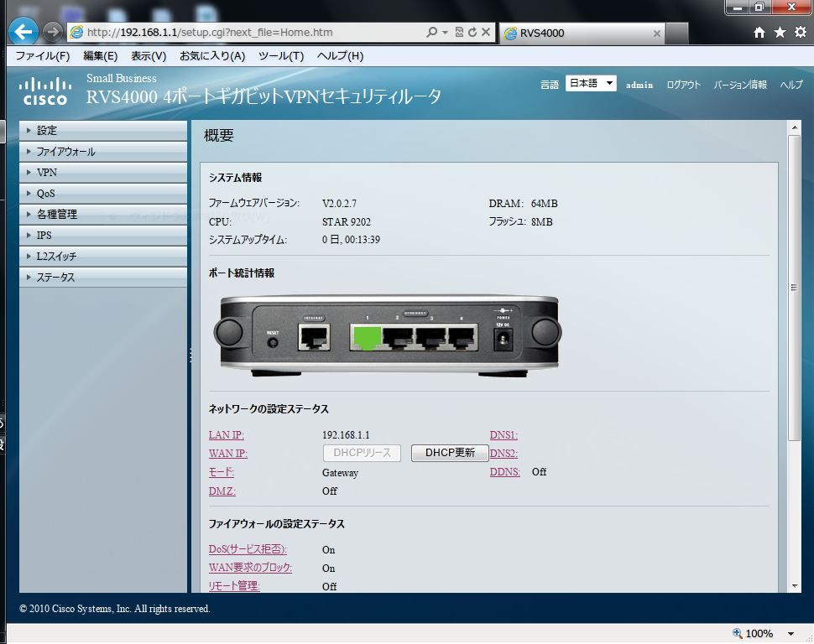
Task: Open the address bar dropdown arrow
Action: [445, 32]
